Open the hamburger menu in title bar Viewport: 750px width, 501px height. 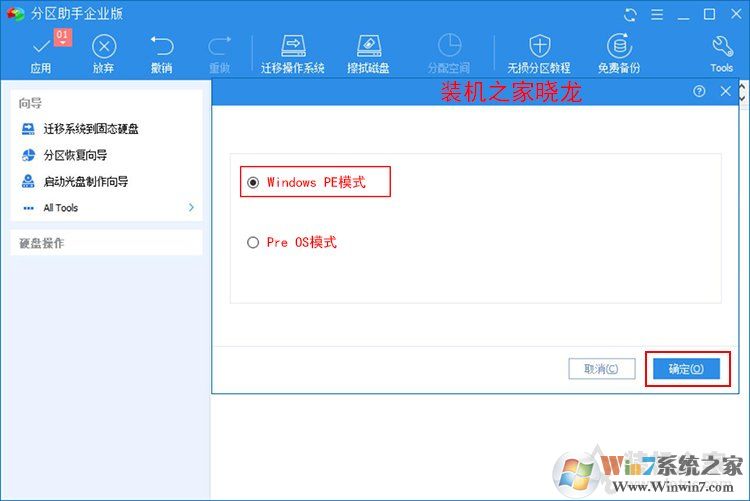tap(657, 15)
